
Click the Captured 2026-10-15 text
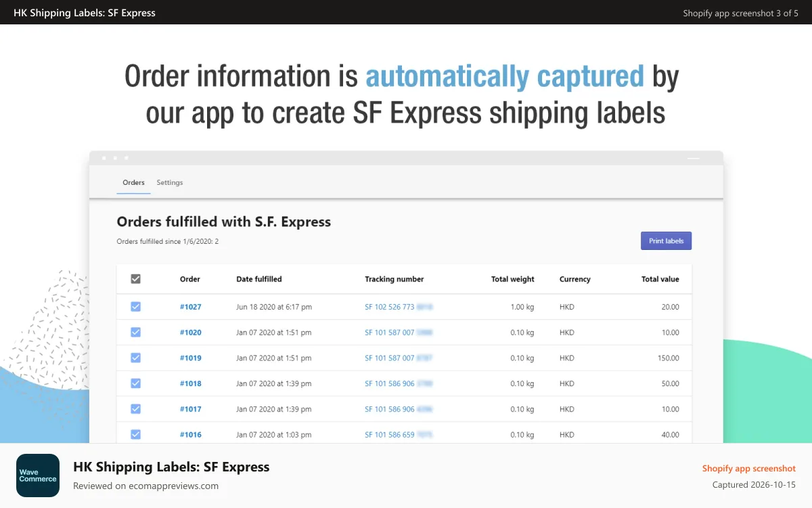pos(754,485)
